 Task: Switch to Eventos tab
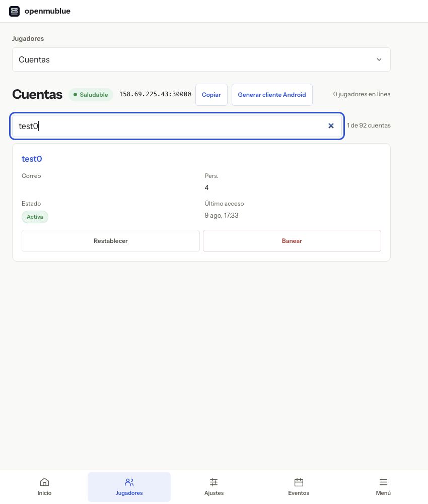(299, 487)
